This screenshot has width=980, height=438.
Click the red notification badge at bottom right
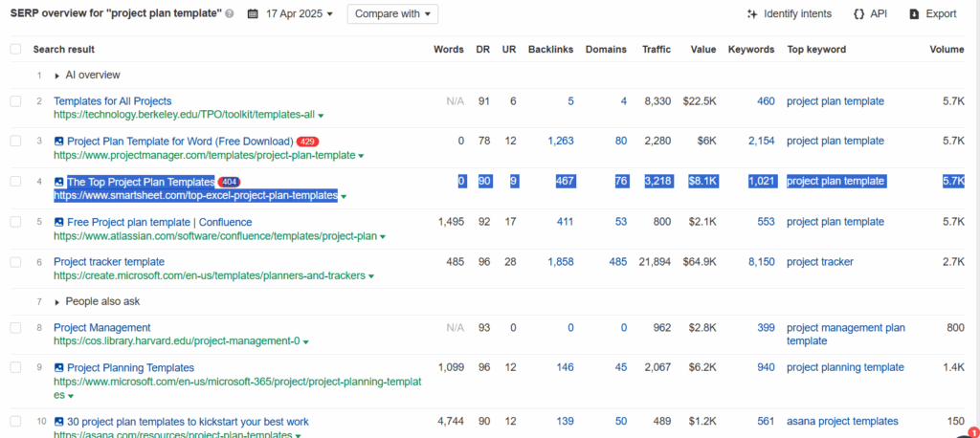(x=973, y=431)
